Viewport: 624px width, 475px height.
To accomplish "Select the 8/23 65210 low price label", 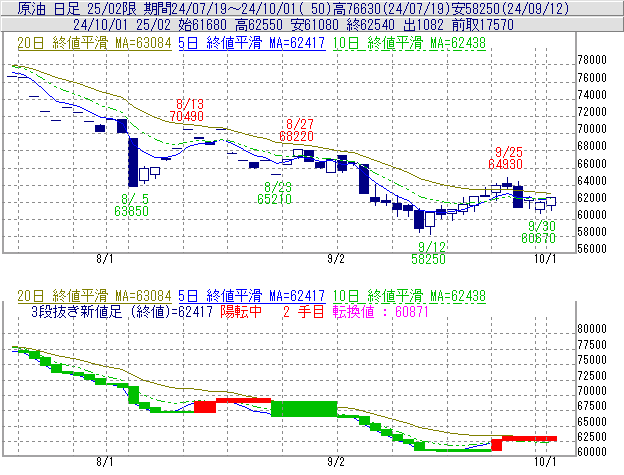I will 275,193.
